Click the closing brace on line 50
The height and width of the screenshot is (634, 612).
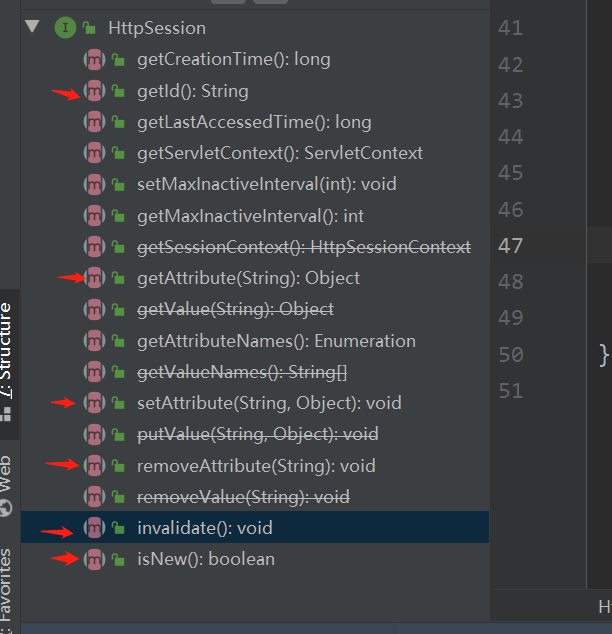[x=604, y=355]
